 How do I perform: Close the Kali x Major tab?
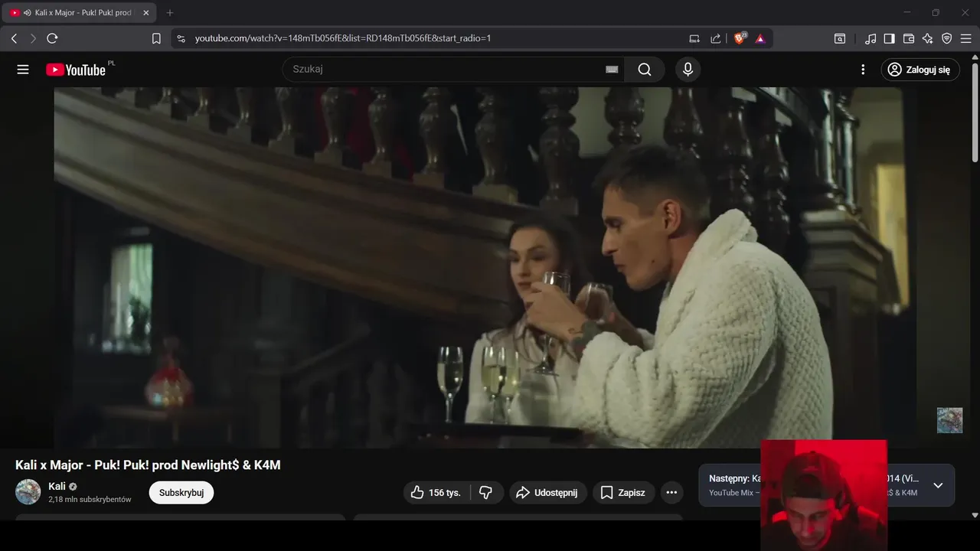(146, 12)
